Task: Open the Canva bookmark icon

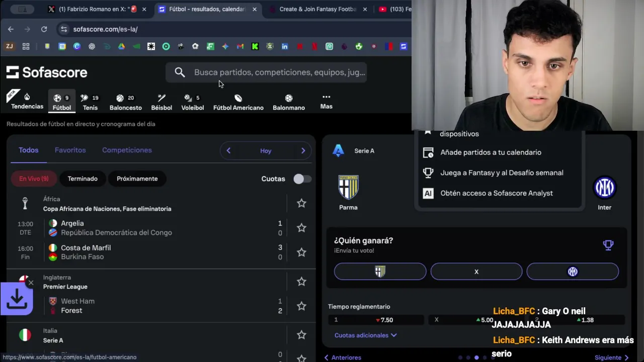Action: pyautogui.click(x=76, y=46)
